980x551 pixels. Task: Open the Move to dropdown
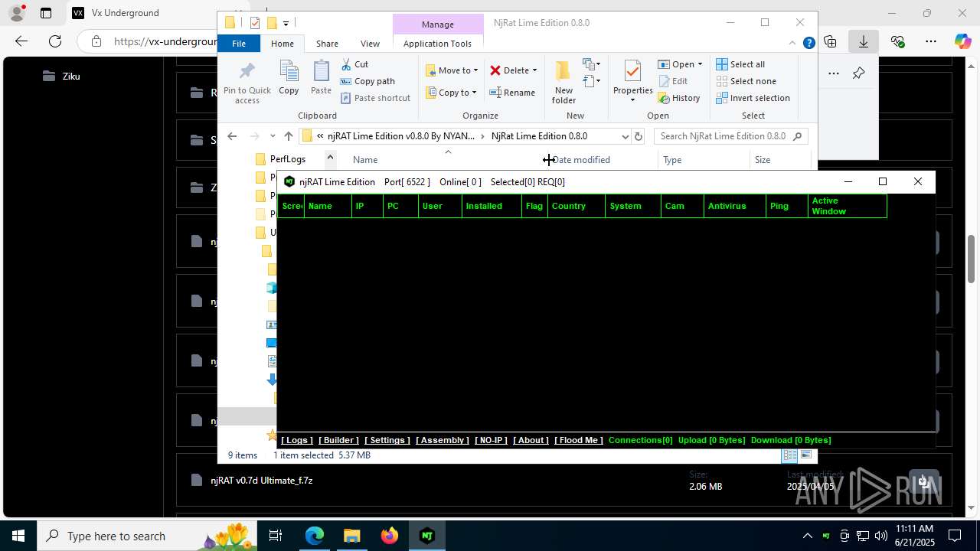pyautogui.click(x=452, y=70)
